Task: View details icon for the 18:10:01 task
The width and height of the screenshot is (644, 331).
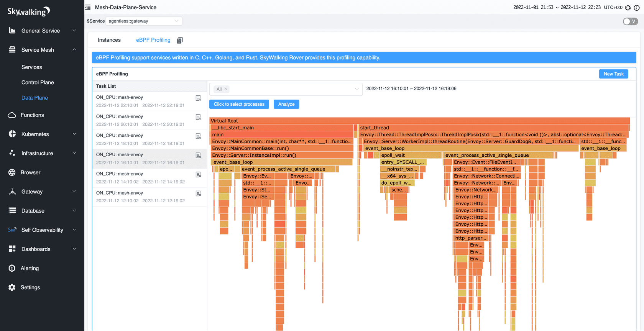Action: pos(198,136)
